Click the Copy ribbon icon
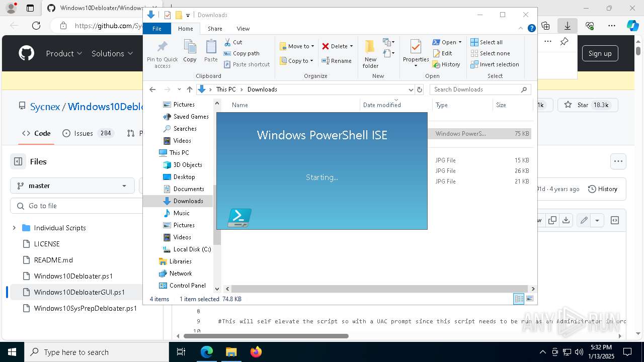This screenshot has width=644, height=362. click(190, 51)
